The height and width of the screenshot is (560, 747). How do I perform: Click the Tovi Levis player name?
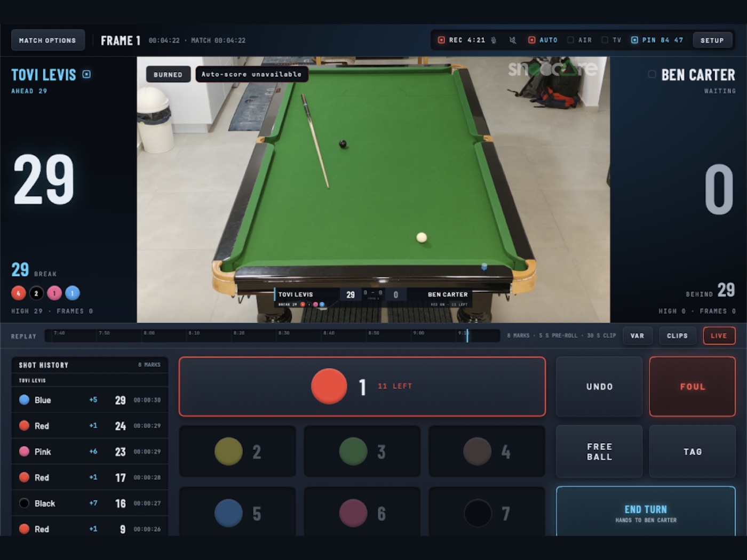[x=44, y=75]
